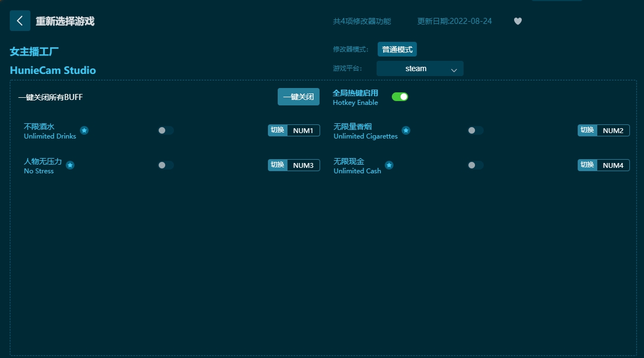Enable the Unlimited Drinks toggle
Viewport: 644px width, 358px height.
coord(166,130)
